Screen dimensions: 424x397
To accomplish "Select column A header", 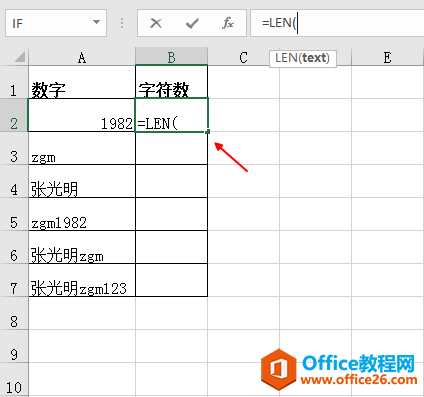I will coord(82,58).
